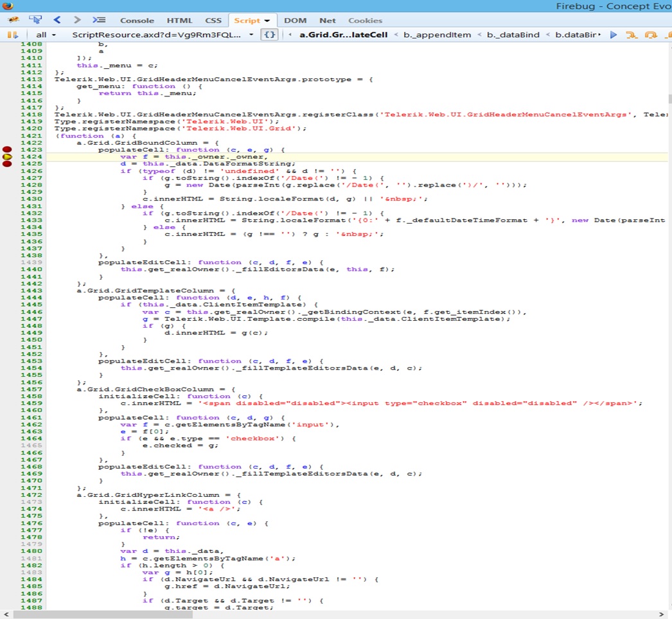Click the Firebug bug icon

click(13, 20)
